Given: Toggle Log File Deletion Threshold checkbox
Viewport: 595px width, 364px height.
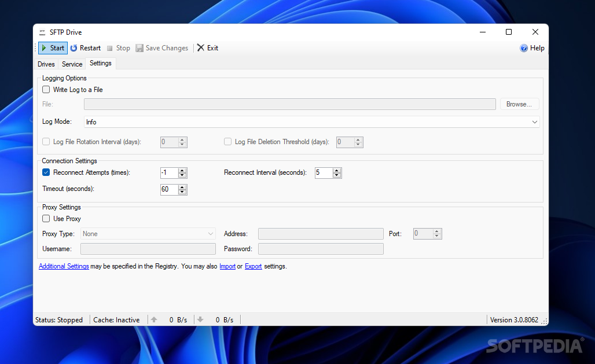Looking at the screenshot, I should click(x=227, y=142).
